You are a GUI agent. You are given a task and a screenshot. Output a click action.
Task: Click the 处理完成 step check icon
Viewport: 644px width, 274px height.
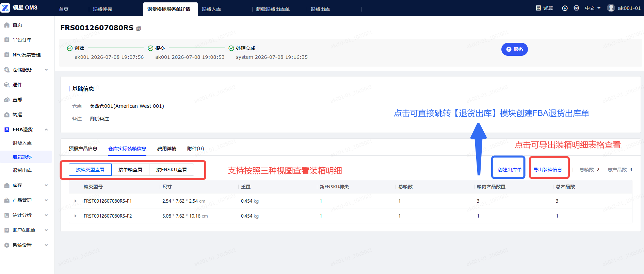coord(231,48)
